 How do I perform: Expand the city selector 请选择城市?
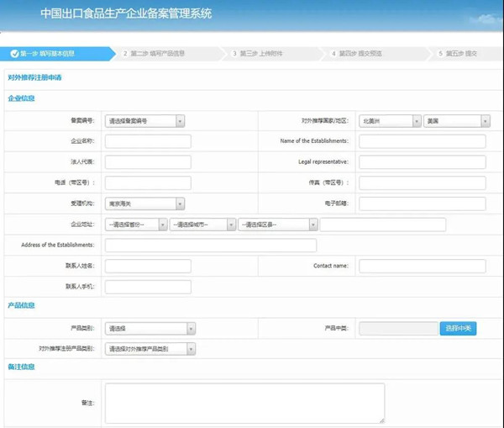pos(202,225)
